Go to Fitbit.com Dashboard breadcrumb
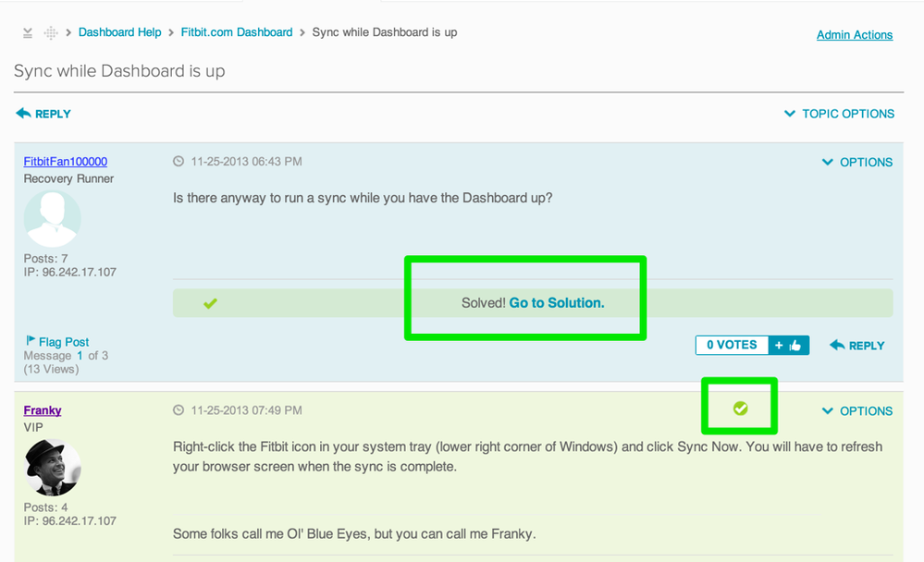The width and height of the screenshot is (924, 562). tap(236, 32)
